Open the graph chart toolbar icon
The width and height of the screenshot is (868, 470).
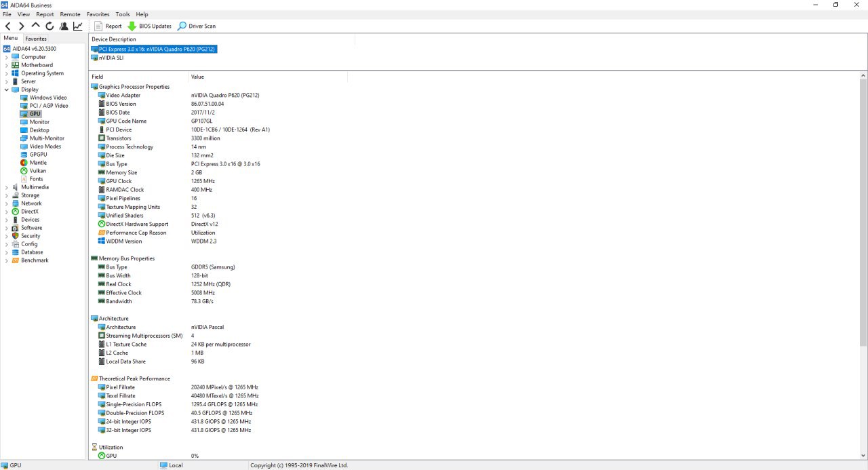click(x=78, y=26)
